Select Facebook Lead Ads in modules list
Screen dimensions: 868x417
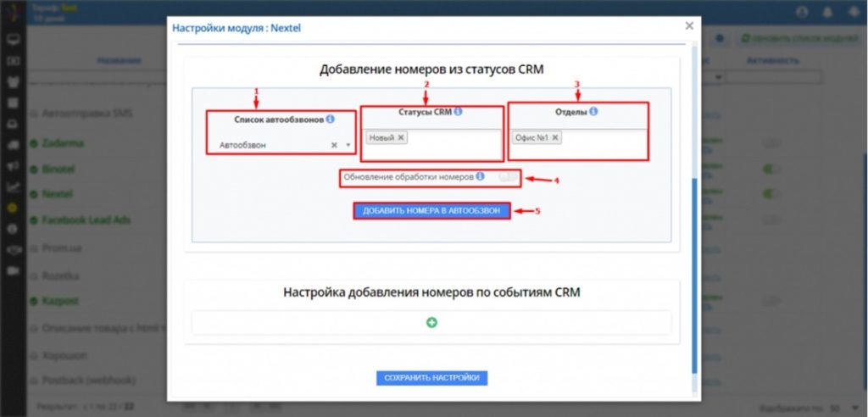86,220
